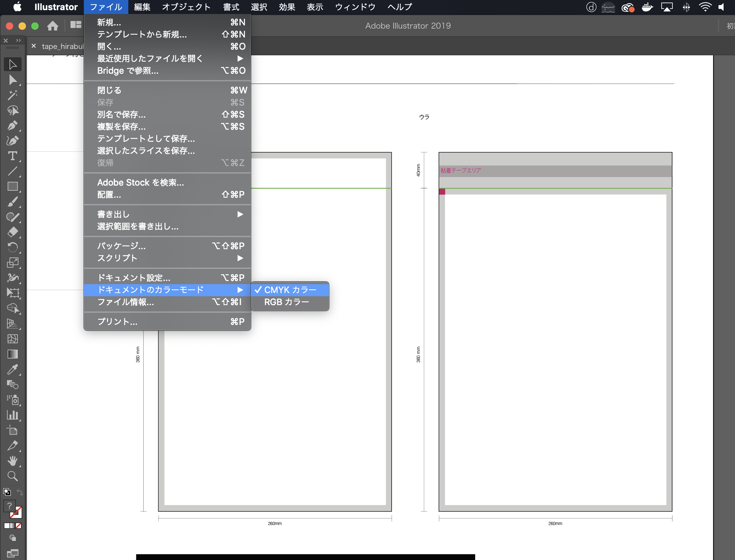Keep CMYK カラー mode selected
The width and height of the screenshot is (735, 560).
point(290,290)
